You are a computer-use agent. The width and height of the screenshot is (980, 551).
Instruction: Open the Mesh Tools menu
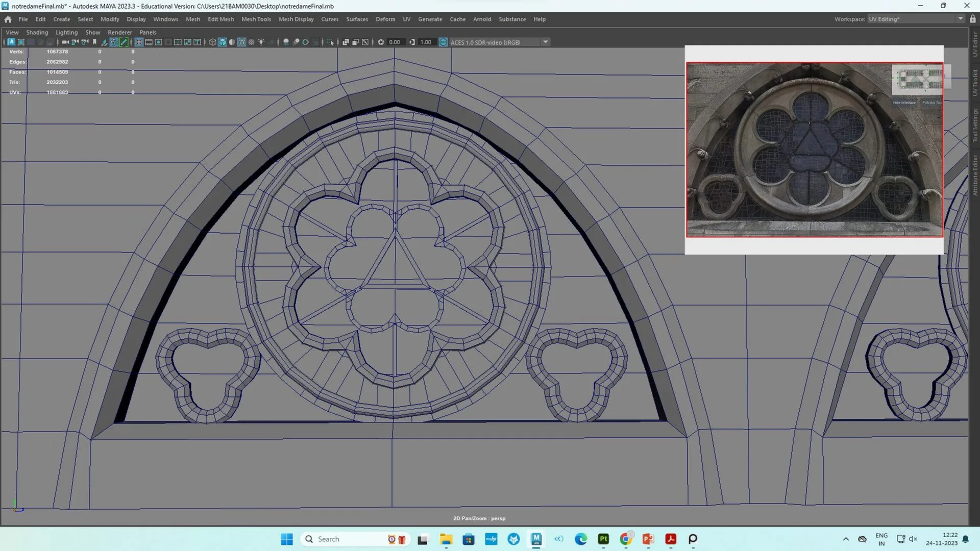point(256,19)
